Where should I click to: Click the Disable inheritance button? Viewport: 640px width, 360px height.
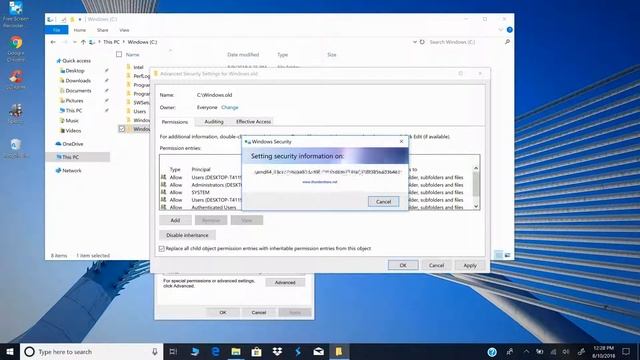coord(187,236)
